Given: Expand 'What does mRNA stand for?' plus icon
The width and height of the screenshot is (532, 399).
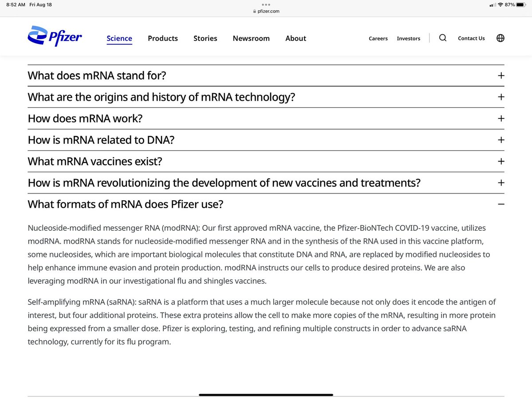Looking at the screenshot, I should [x=501, y=75].
